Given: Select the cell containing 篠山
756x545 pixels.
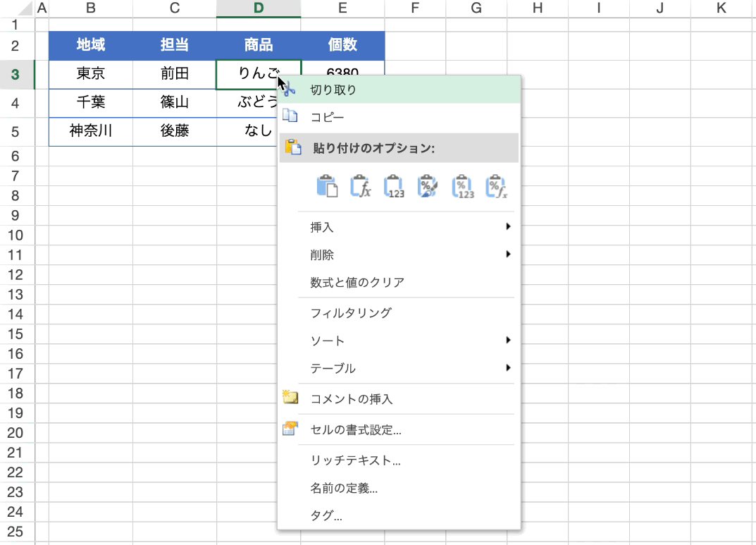Looking at the screenshot, I should tap(175, 103).
